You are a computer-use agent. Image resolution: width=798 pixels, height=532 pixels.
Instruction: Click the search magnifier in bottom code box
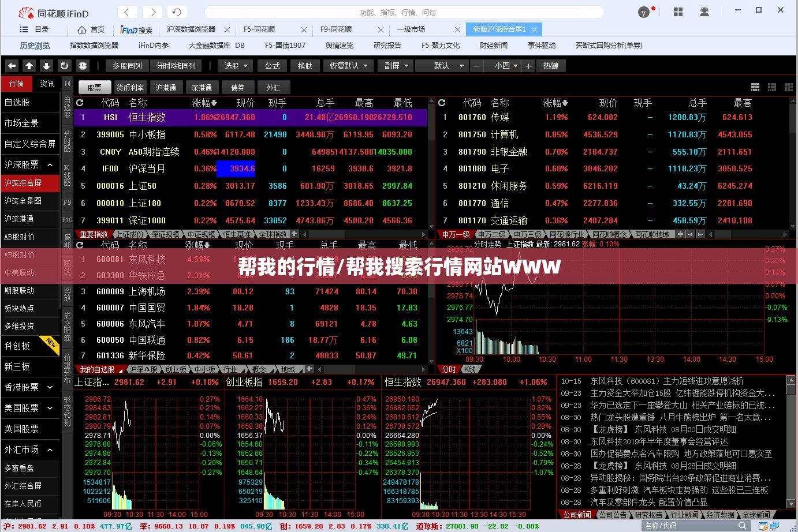(x=742, y=526)
